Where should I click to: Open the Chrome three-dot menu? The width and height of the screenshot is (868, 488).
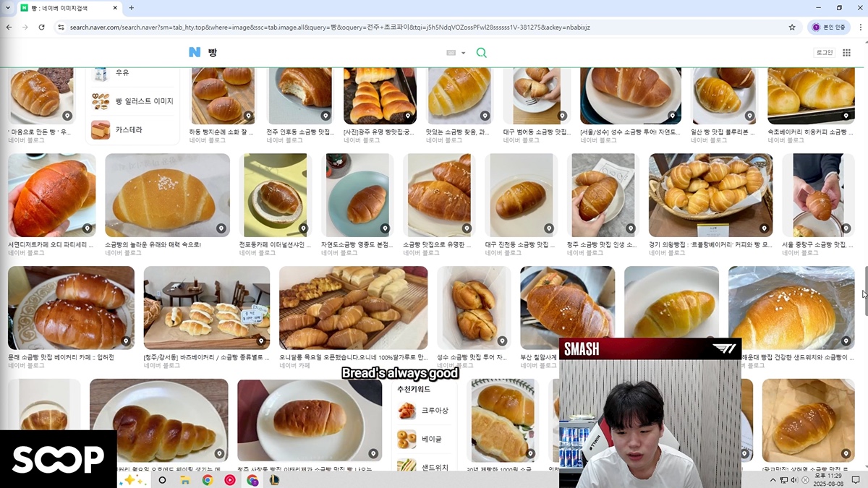coord(857,27)
